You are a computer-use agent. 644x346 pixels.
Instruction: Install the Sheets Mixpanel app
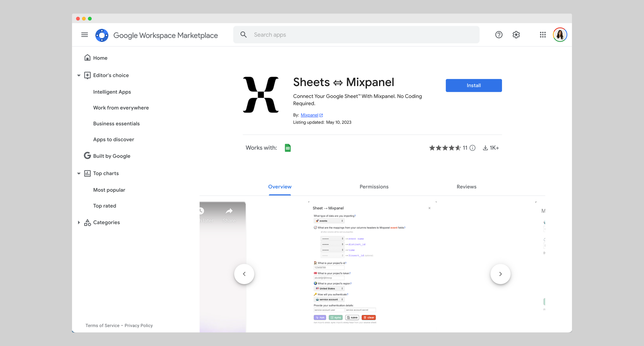coord(474,85)
